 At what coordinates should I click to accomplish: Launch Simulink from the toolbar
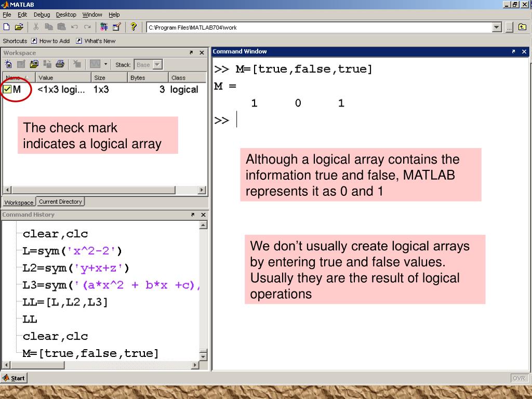point(104,27)
